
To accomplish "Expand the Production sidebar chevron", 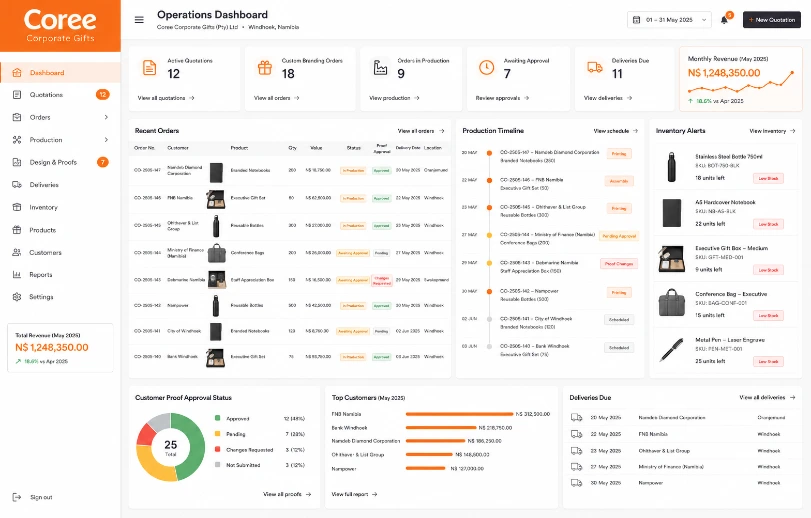I will (106, 140).
